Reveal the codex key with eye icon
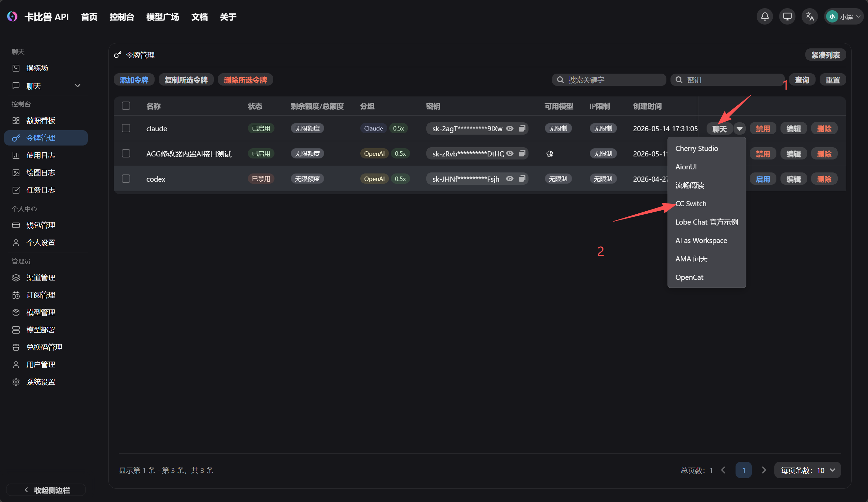868x502 pixels. coord(510,179)
